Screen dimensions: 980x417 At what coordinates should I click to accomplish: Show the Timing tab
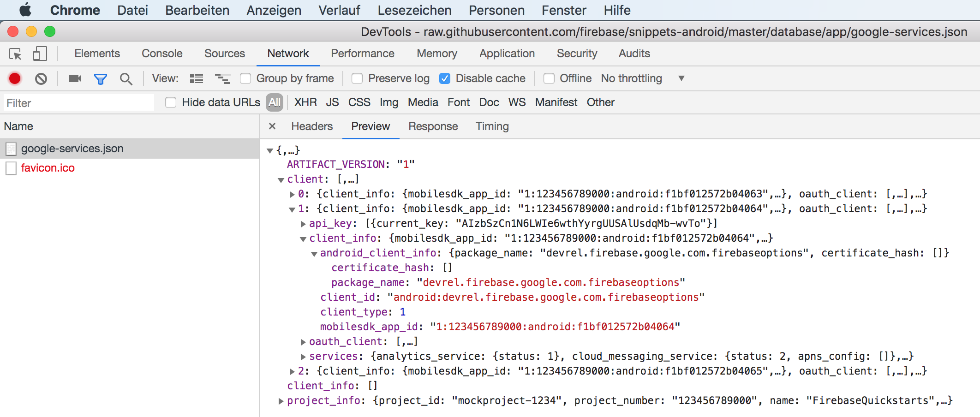point(492,126)
